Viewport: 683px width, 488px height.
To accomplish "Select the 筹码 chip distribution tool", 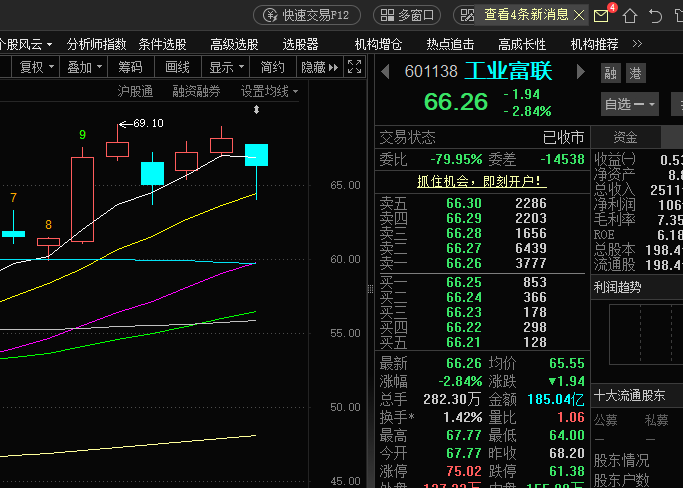I will [131, 67].
